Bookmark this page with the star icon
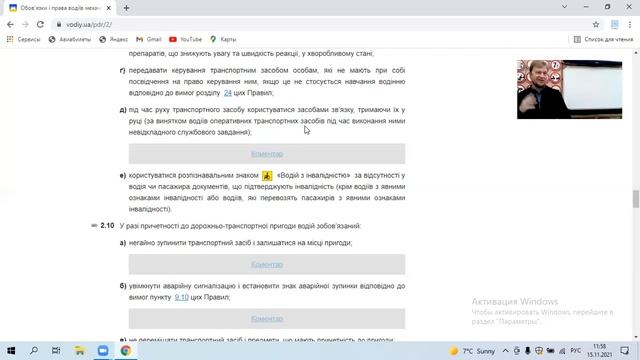This screenshot has height=360, width=640. coord(596,24)
